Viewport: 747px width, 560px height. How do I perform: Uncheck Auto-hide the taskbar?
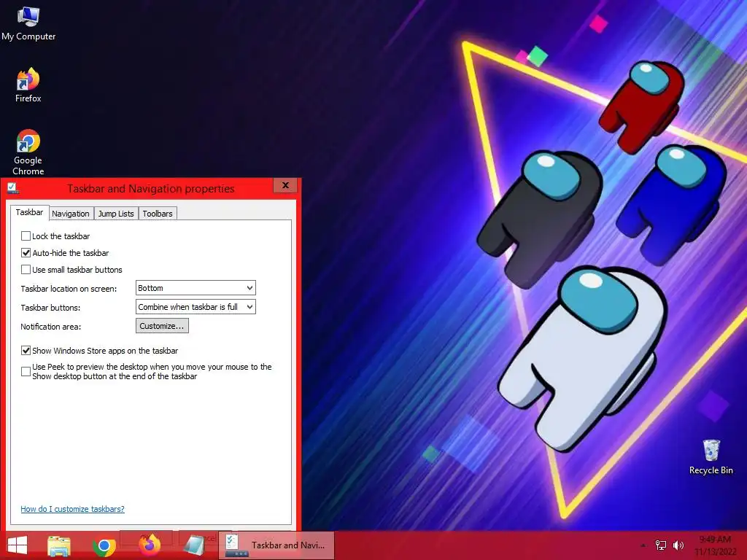click(x=26, y=253)
